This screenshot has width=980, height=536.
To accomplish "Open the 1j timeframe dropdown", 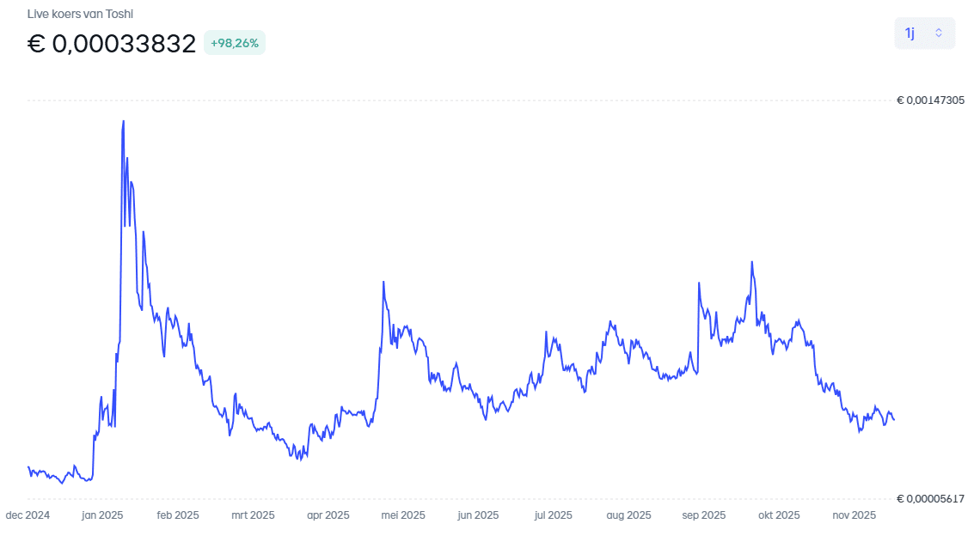I will (x=924, y=33).
